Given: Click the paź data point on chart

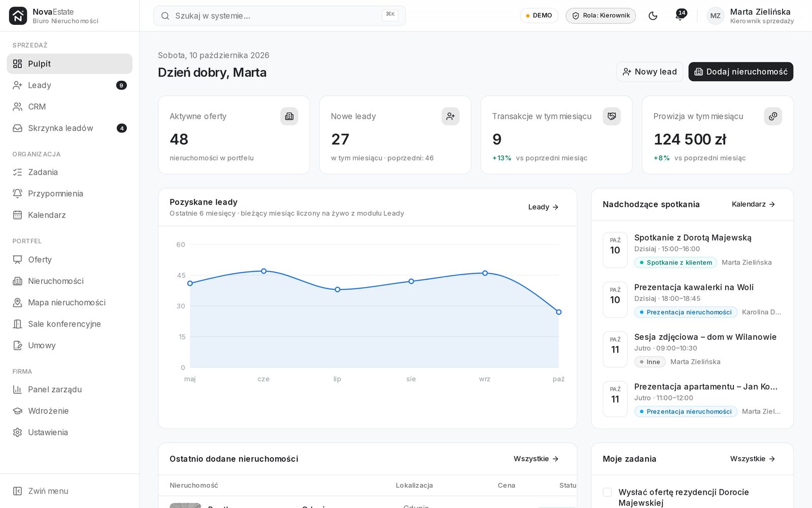Looking at the screenshot, I should 559,312.
